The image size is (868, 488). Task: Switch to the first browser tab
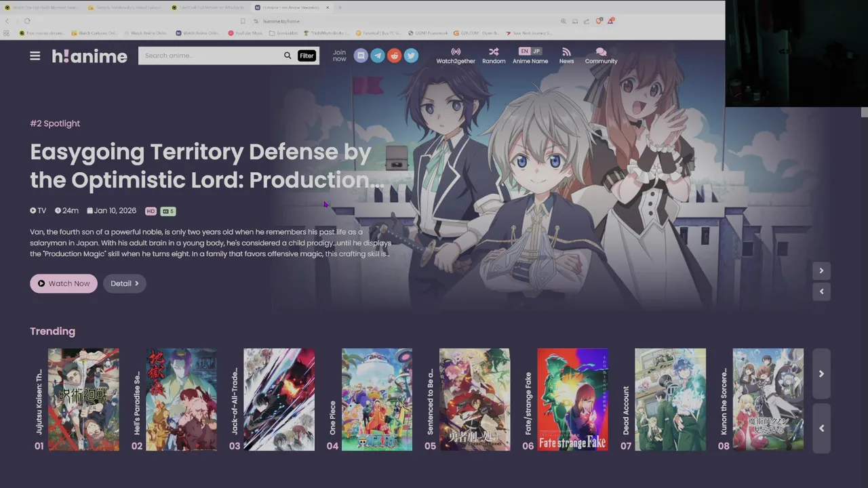42,7
